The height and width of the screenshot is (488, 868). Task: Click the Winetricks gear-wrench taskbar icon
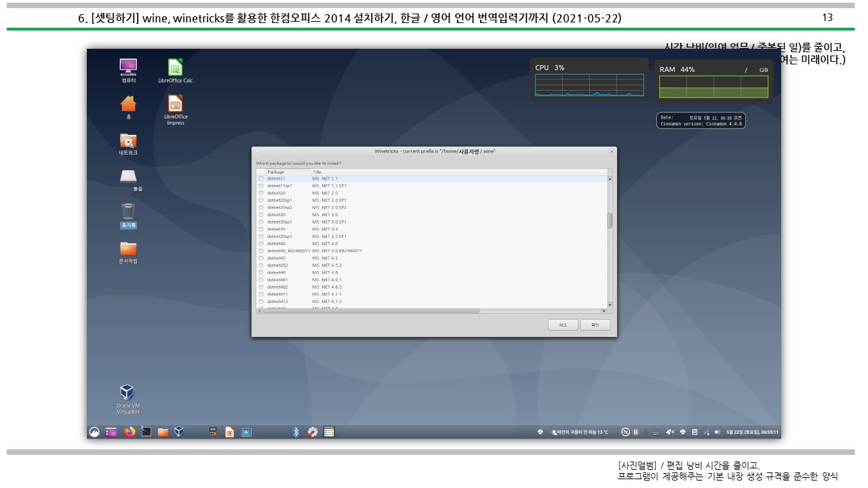tap(313, 432)
